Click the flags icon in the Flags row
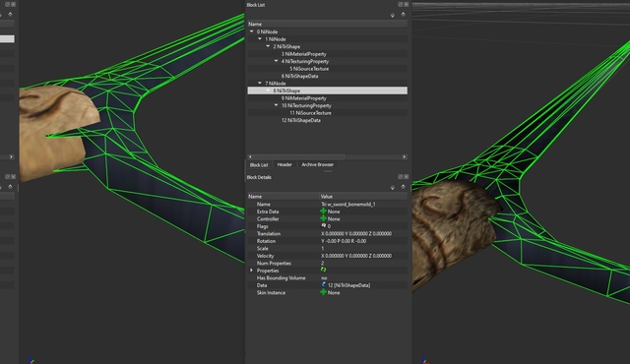 [324, 226]
